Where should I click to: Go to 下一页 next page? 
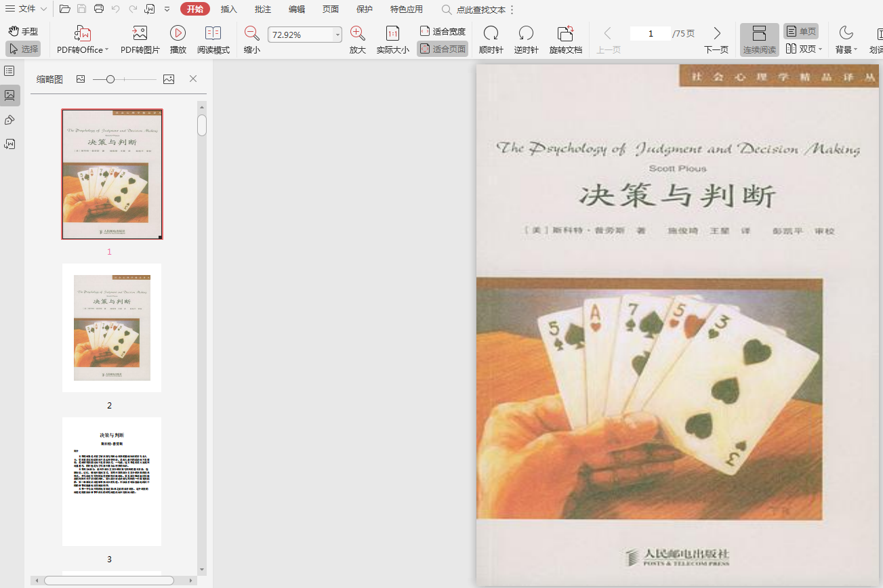point(716,40)
